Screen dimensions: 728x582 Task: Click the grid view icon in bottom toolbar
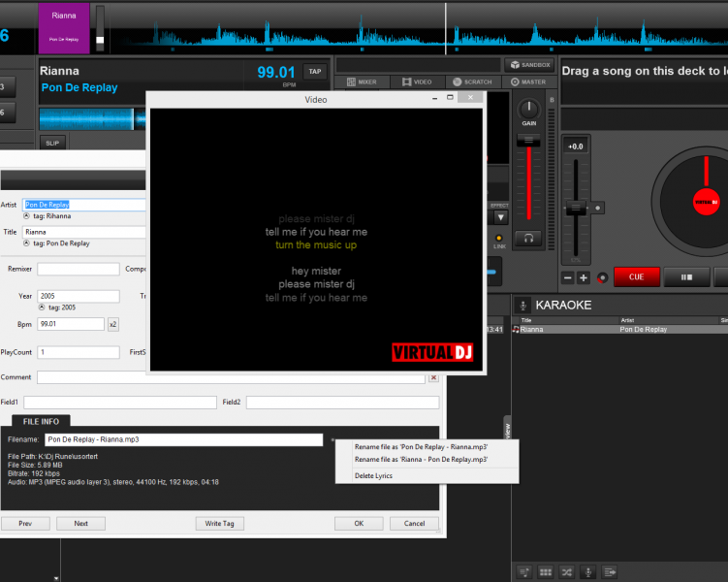click(x=546, y=571)
